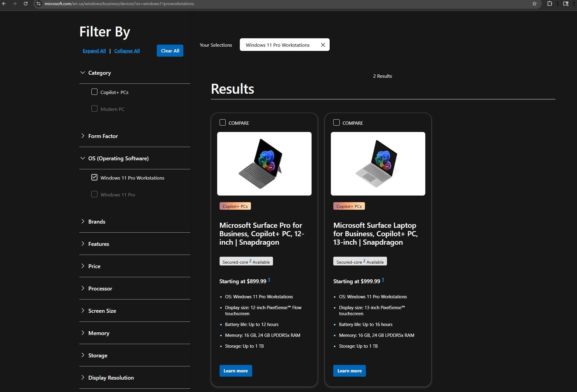577x392 pixels.
Task: Bookmark this page with the star icon
Action: point(534,4)
